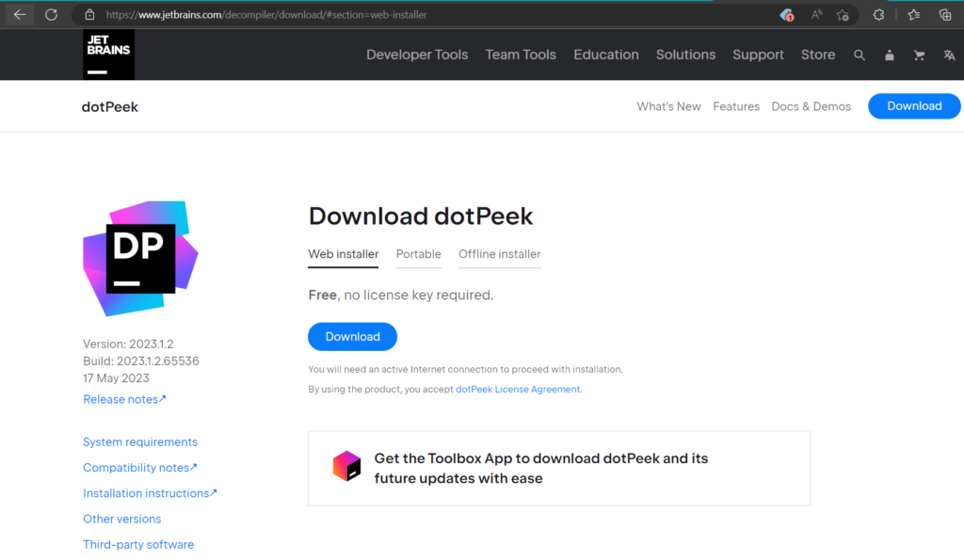Go to the What's New page
Image resolution: width=964 pixels, height=560 pixels.
click(669, 106)
